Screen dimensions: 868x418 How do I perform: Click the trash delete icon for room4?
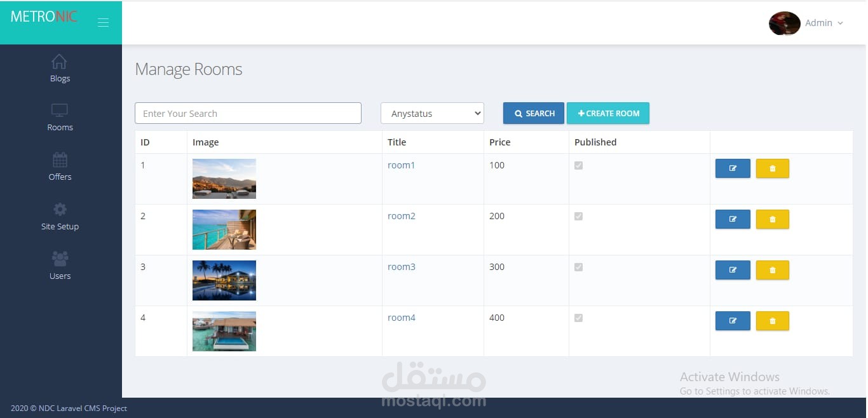pos(773,321)
